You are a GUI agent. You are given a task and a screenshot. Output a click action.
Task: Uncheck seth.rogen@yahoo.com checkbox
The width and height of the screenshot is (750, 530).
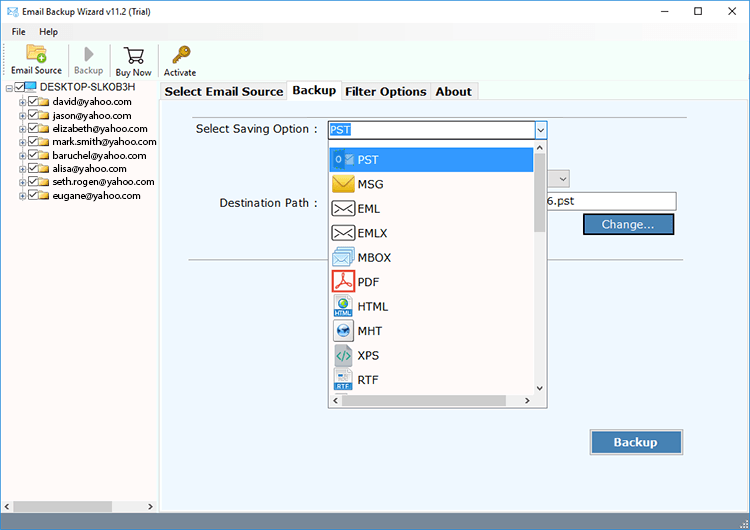tap(33, 181)
